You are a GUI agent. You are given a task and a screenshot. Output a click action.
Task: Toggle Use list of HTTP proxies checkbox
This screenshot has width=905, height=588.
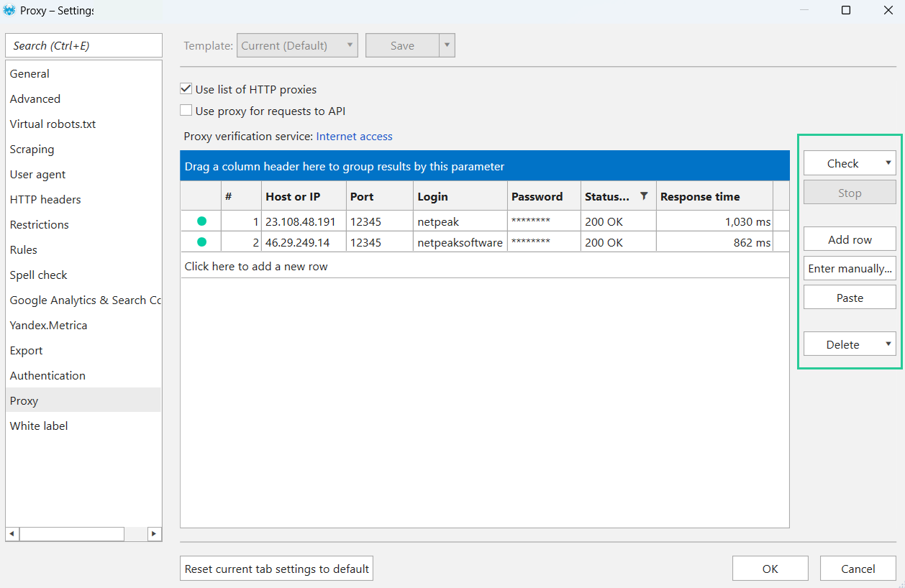click(186, 89)
